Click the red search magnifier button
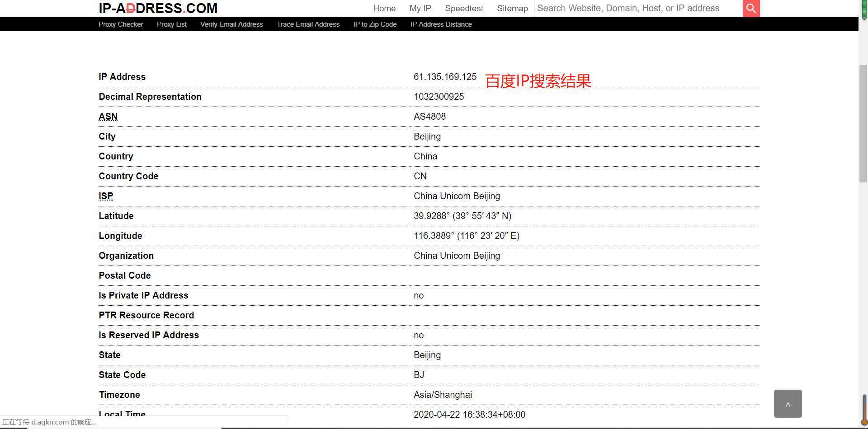Viewport: 868px width, 429px height. point(751,8)
